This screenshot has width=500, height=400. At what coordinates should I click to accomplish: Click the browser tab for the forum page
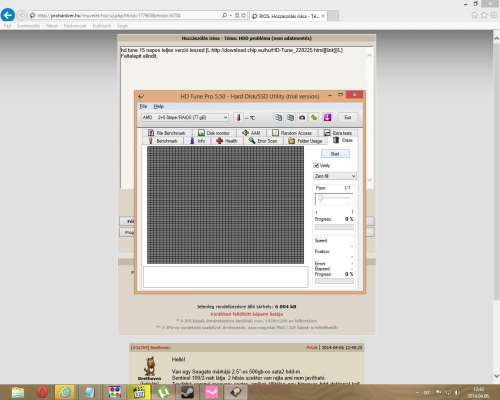click(x=289, y=16)
